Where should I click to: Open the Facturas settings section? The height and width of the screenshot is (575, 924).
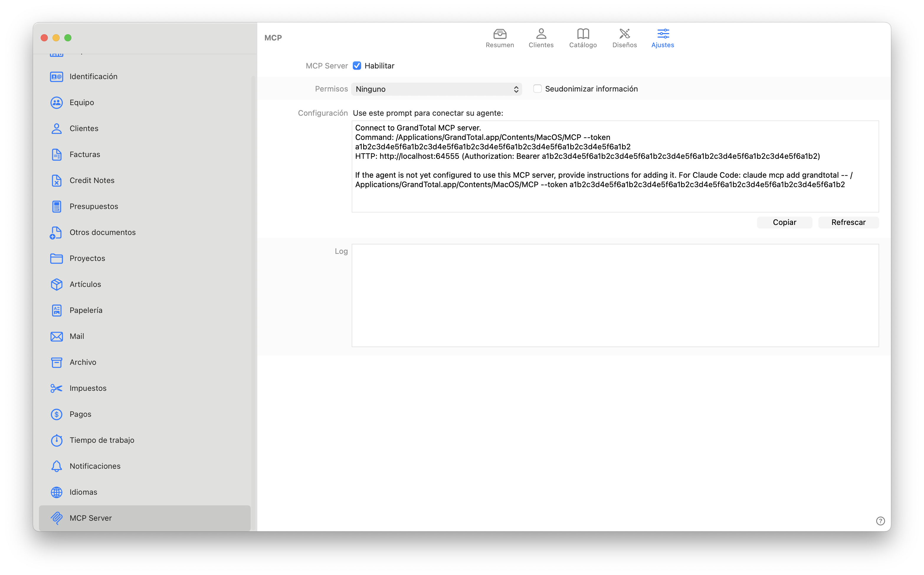coord(145,155)
